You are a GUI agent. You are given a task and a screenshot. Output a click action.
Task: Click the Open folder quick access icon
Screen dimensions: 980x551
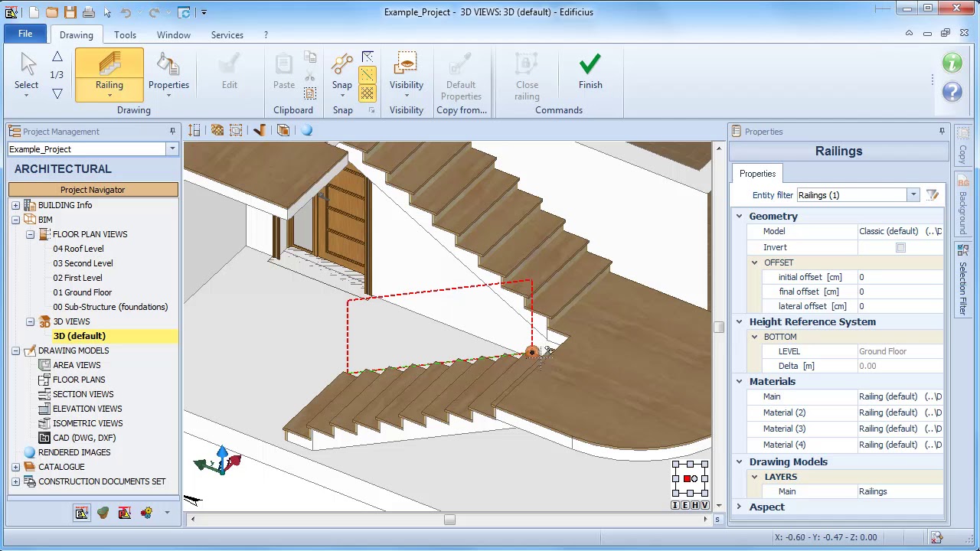tap(52, 12)
